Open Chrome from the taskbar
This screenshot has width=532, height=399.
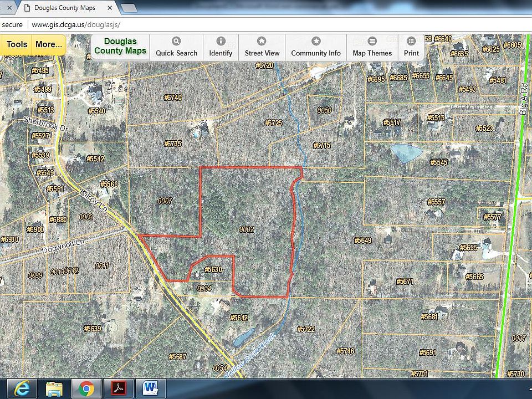[x=86, y=388]
